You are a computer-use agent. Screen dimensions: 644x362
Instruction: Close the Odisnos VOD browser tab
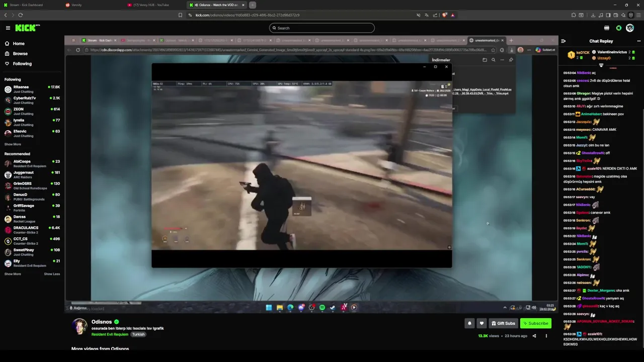pos(243,5)
